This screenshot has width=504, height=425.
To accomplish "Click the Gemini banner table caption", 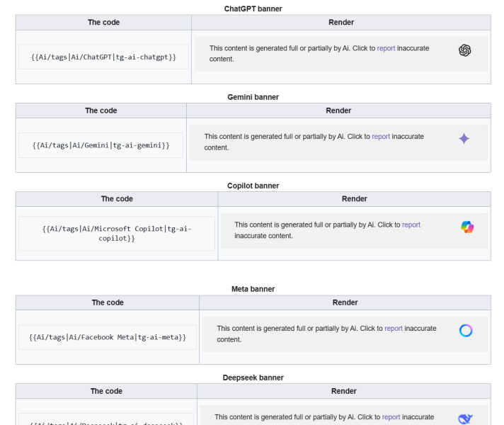I will click(x=253, y=97).
